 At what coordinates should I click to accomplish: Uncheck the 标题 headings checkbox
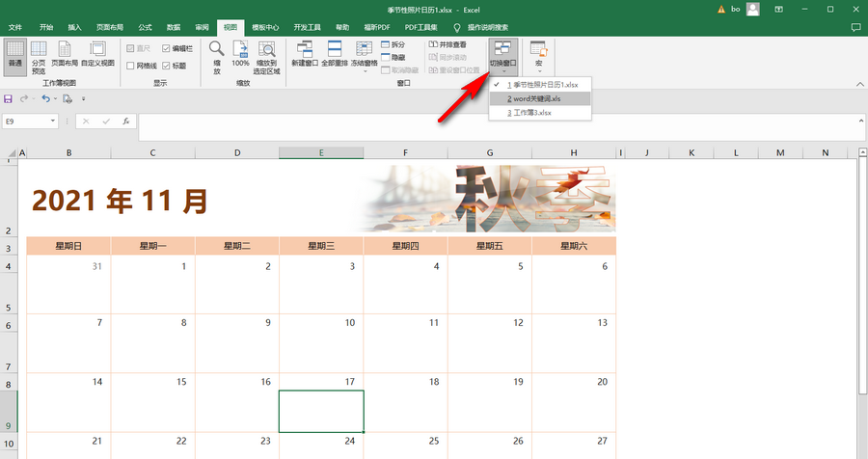(x=166, y=66)
